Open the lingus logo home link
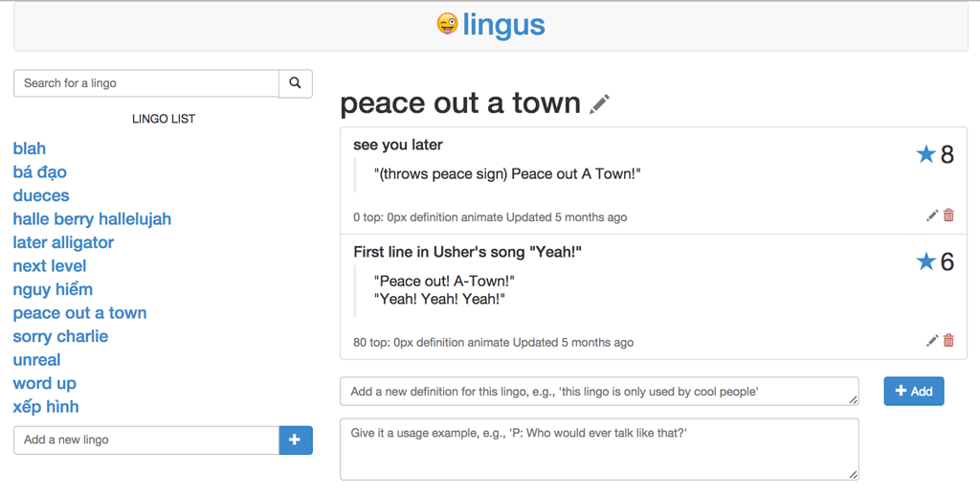The width and height of the screenshot is (980, 498). (491, 25)
